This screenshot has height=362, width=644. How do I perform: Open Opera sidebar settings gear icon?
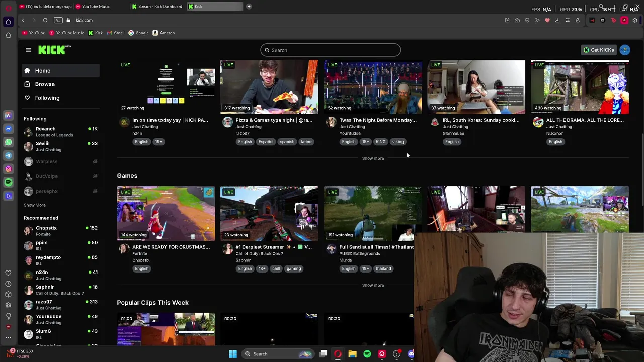tap(8, 305)
